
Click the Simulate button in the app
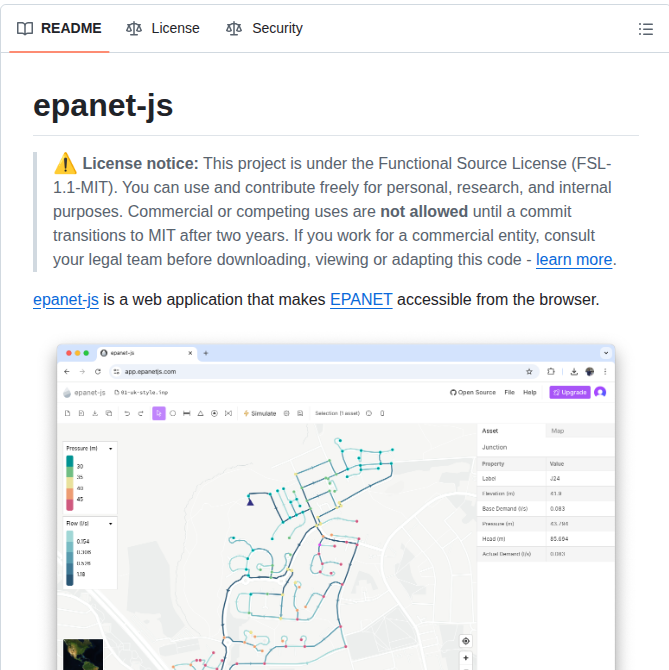pyautogui.click(x=260, y=413)
